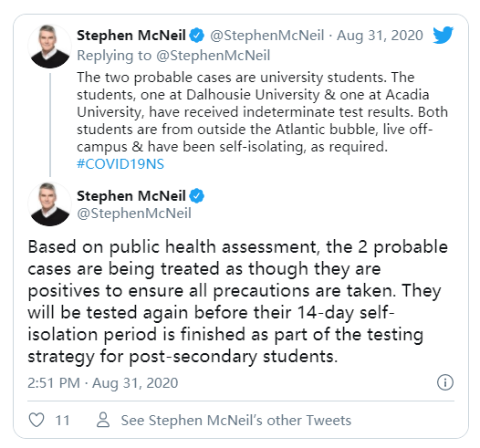480x448 pixels.
Task: Click the Aug 31, 2020 date in header
Action: click(380, 36)
